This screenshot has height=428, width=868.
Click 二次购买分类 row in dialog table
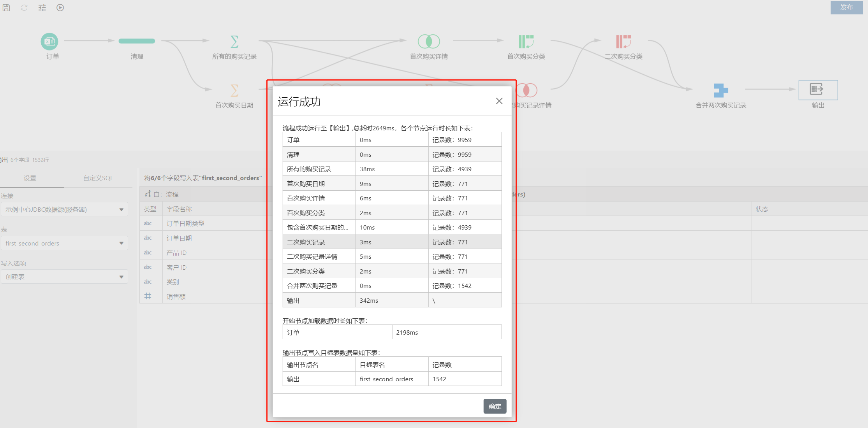392,271
